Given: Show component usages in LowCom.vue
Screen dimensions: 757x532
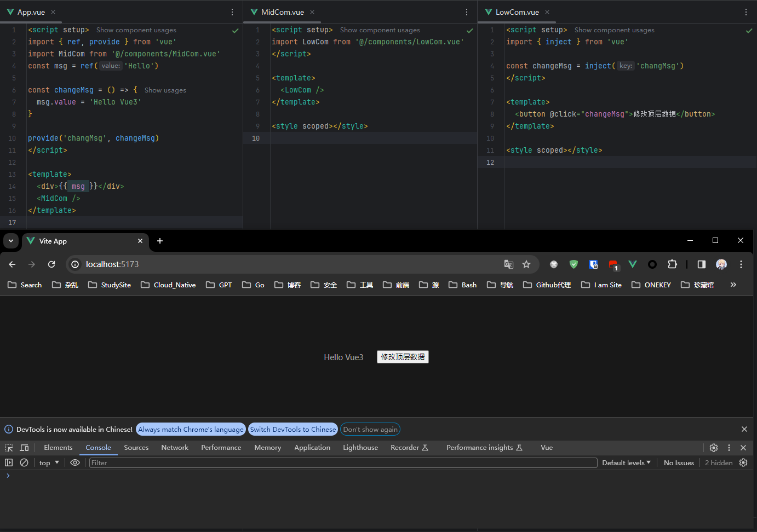Looking at the screenshot, I should pyautogui.click(x=615, y=30).
